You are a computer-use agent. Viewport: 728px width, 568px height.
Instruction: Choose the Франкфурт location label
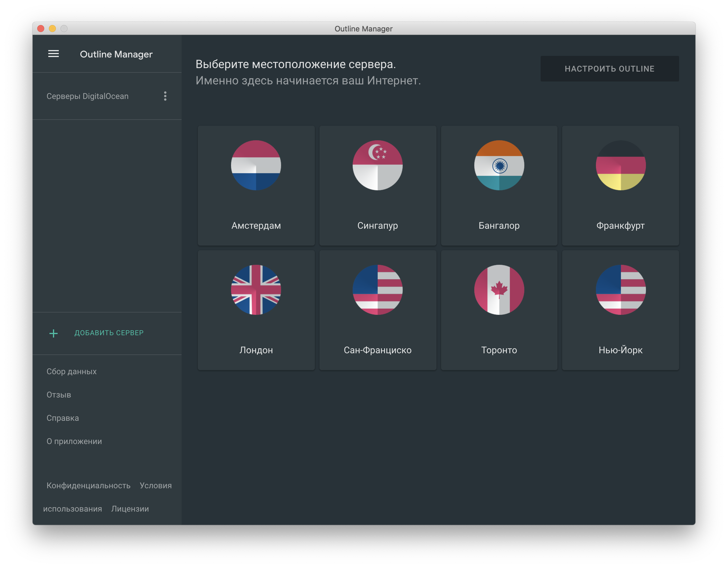pyautogui.click(x=620, y=226)
